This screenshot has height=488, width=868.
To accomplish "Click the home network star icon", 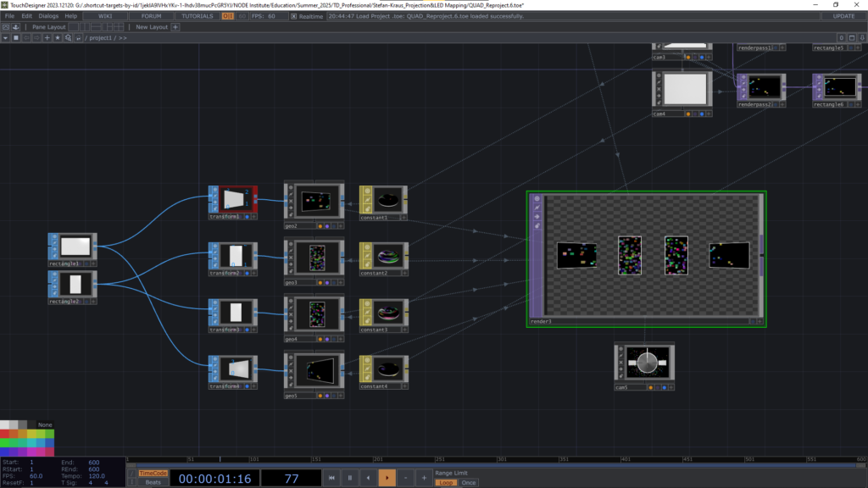I will [x=58, y=37].
